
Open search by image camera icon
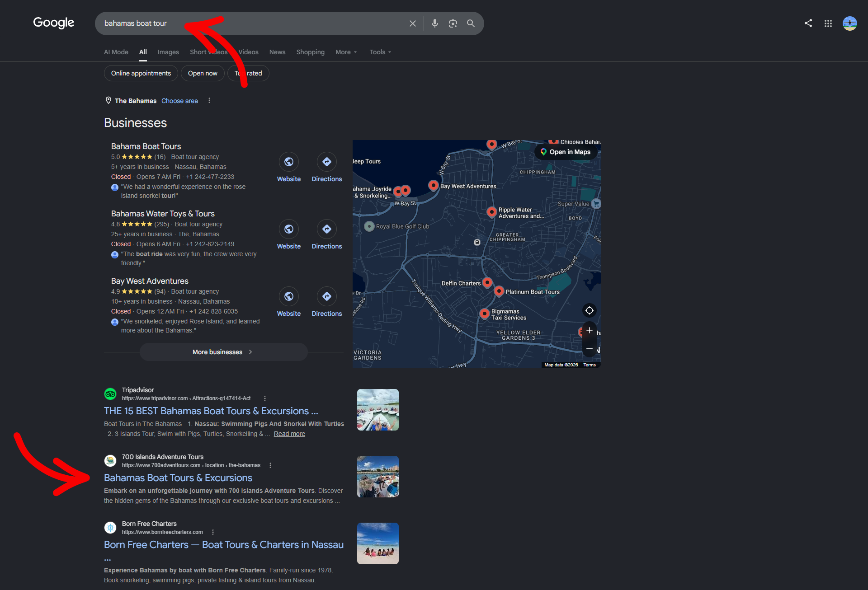tap(453, 23)
